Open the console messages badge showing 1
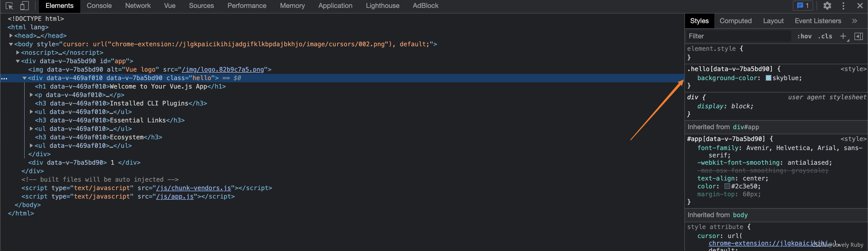Viewport: 868px width, 251px height. click(803, 6)
